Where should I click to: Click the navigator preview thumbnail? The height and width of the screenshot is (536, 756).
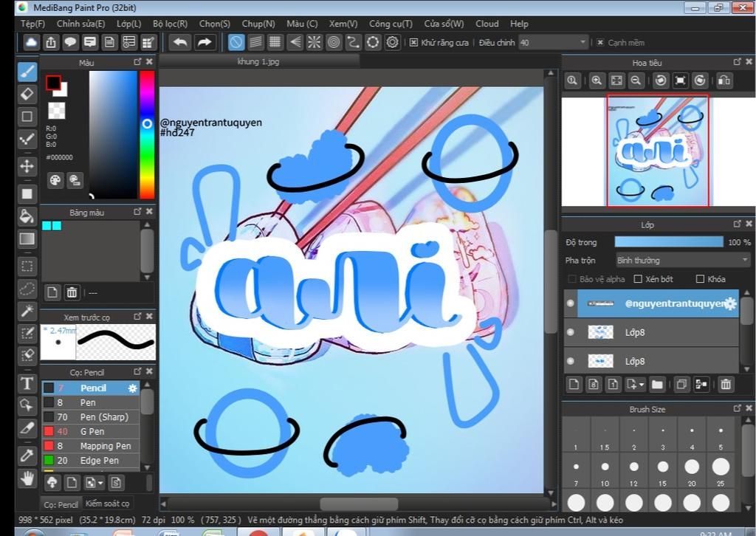pyautogui.click(x=658, y=151)
